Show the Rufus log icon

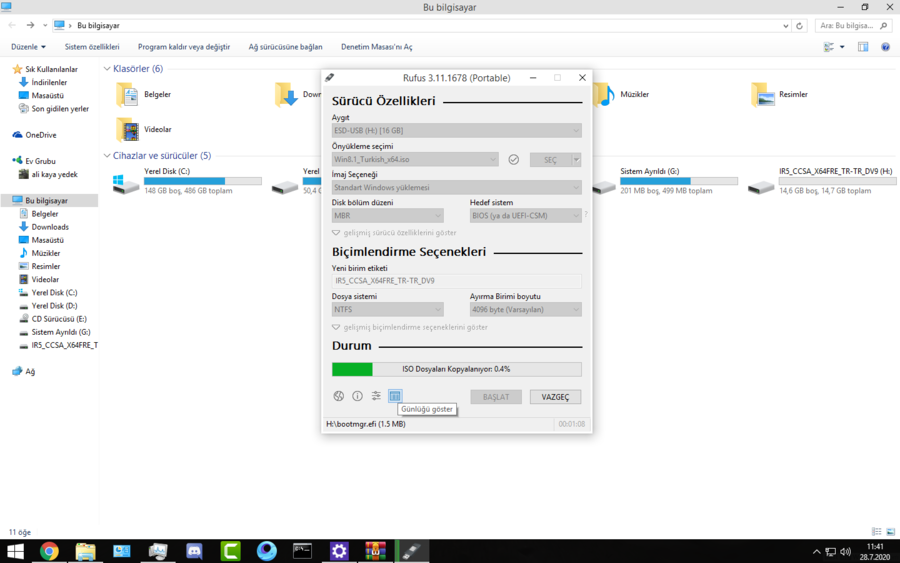click(395, 396)
